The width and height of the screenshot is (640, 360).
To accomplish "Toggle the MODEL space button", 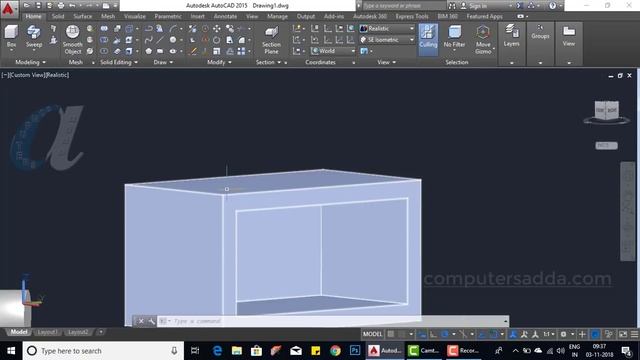I will [373, 334].
